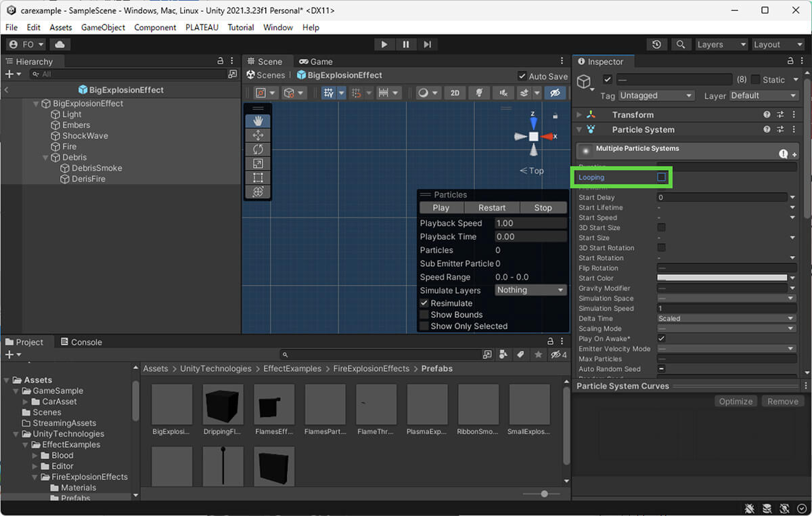Click the Playback Speed value field
The image size is (812, 516).
[x=531, y=223]
